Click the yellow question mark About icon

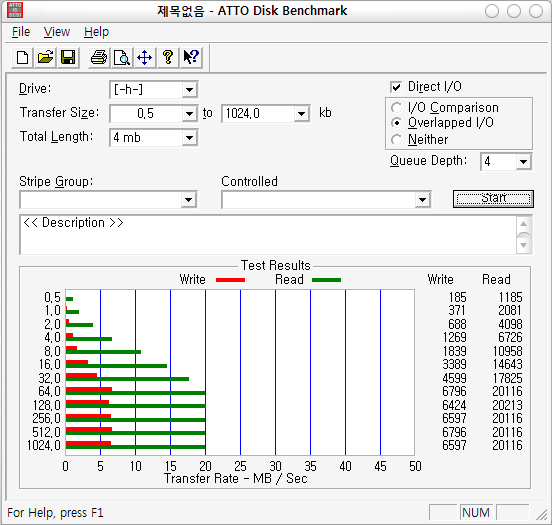pyautogui.click(x=168, y=57)
